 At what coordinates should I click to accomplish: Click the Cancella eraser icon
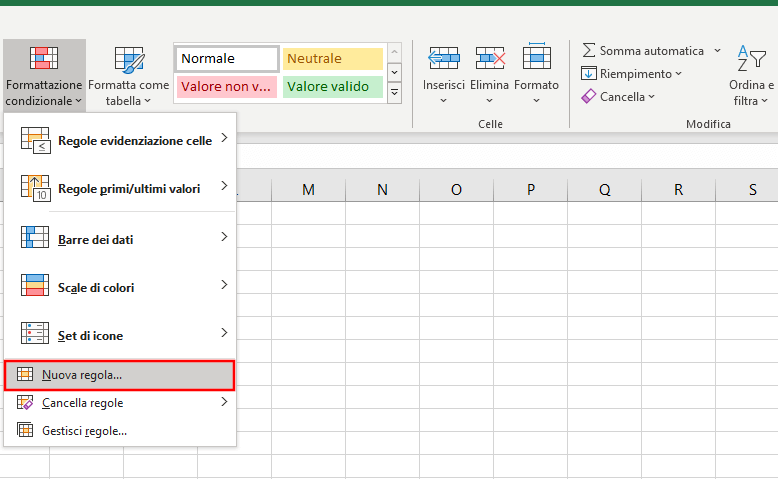(588, 96)
